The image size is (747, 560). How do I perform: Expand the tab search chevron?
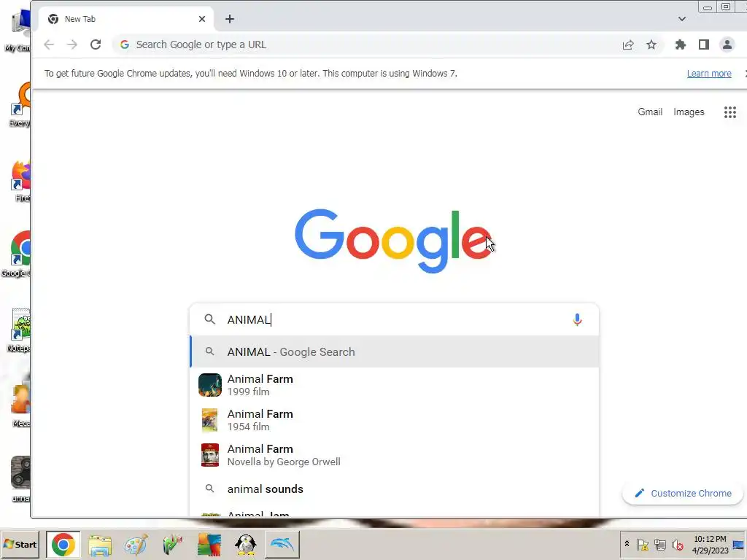pyautogui.click(x=682, y=19)
